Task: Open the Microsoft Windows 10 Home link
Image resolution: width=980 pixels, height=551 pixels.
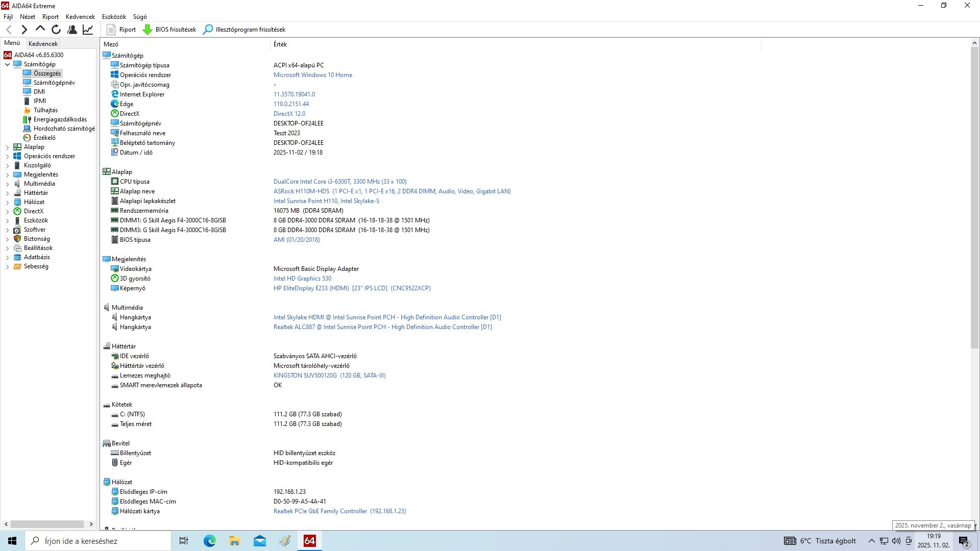Action: tap(312, 75)
